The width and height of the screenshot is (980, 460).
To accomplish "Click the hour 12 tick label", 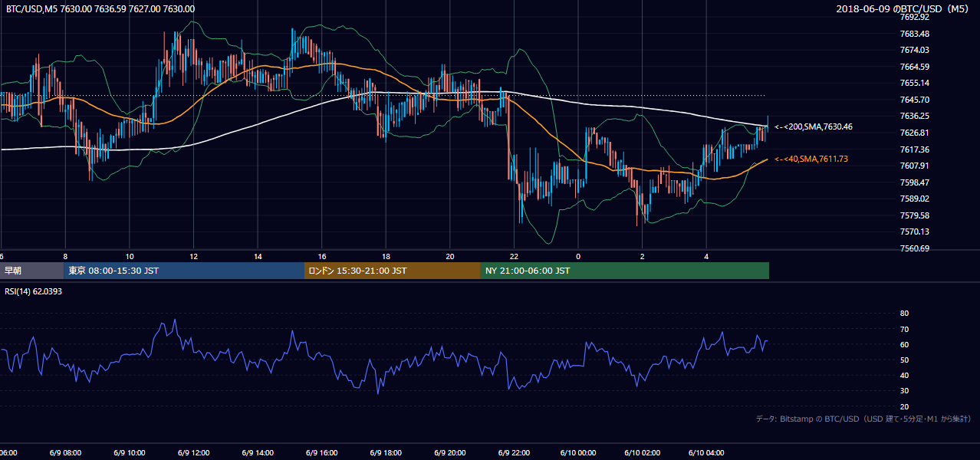I will tap(194, 257).
